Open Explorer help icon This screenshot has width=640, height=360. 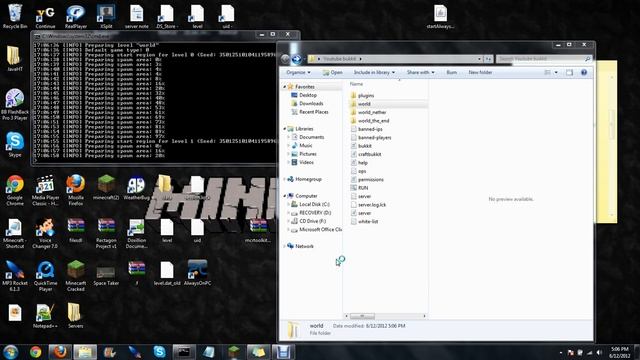click(x=584, y=72)
